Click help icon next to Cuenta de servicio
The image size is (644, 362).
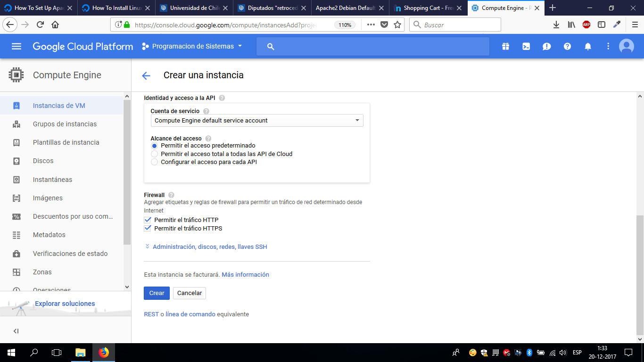[x=206, y=111]
